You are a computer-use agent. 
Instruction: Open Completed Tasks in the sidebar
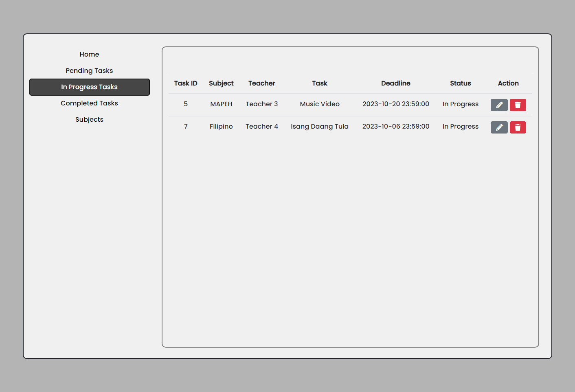click(x=89, y=103)
